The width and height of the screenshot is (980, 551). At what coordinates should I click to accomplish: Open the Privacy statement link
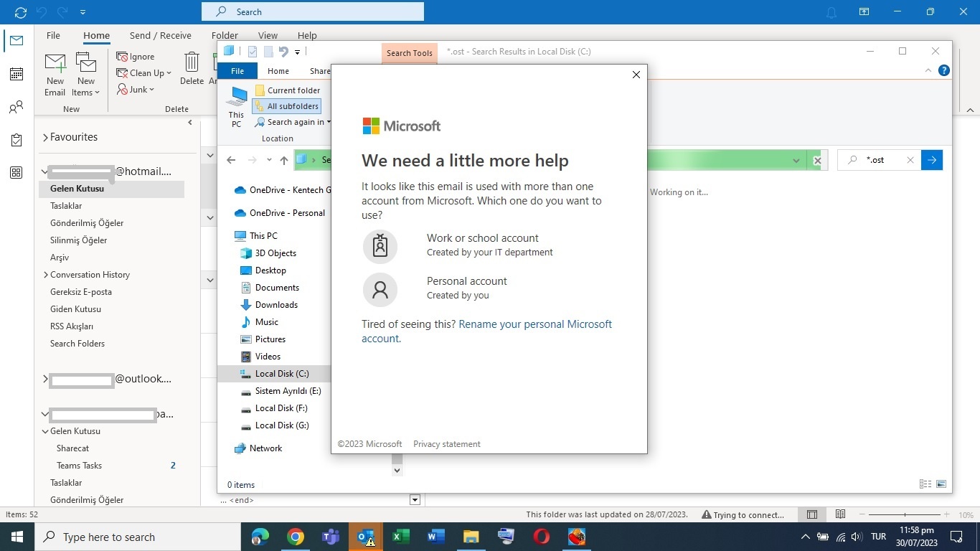447,444
